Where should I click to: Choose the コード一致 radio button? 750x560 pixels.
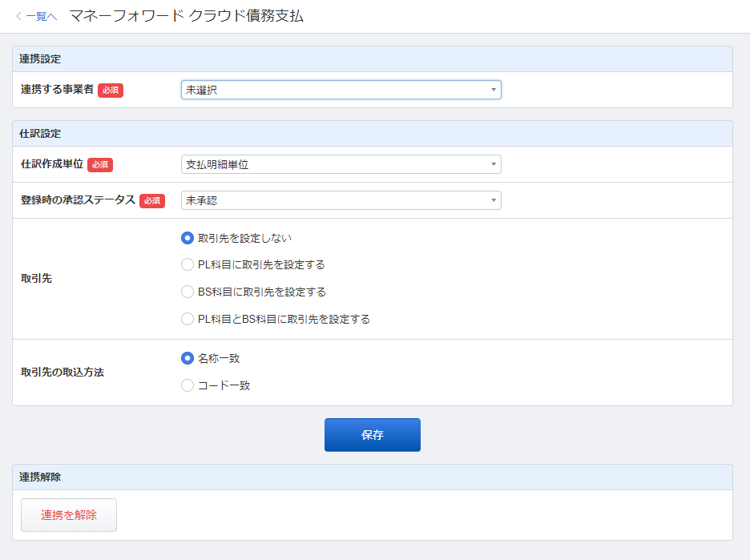(187, 385)
